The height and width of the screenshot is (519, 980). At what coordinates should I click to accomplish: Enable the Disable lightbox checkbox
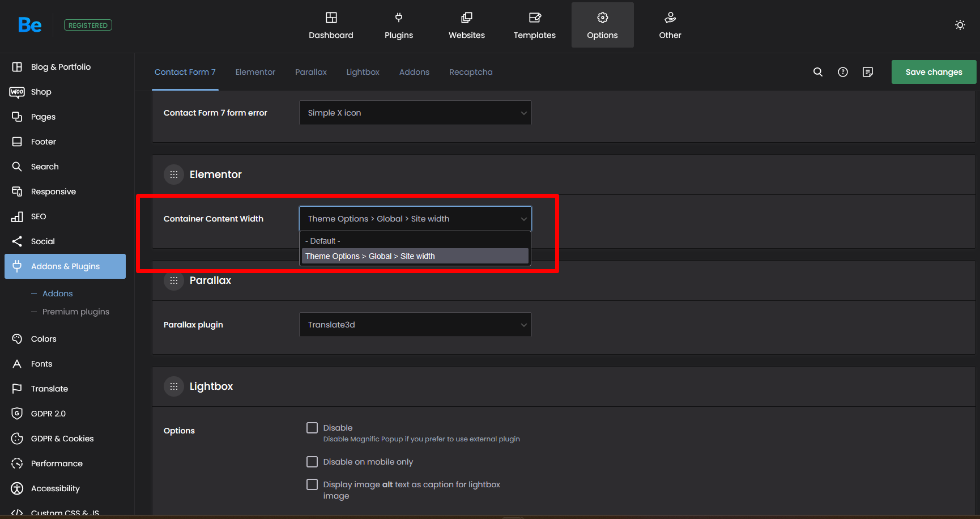[312, 428]
